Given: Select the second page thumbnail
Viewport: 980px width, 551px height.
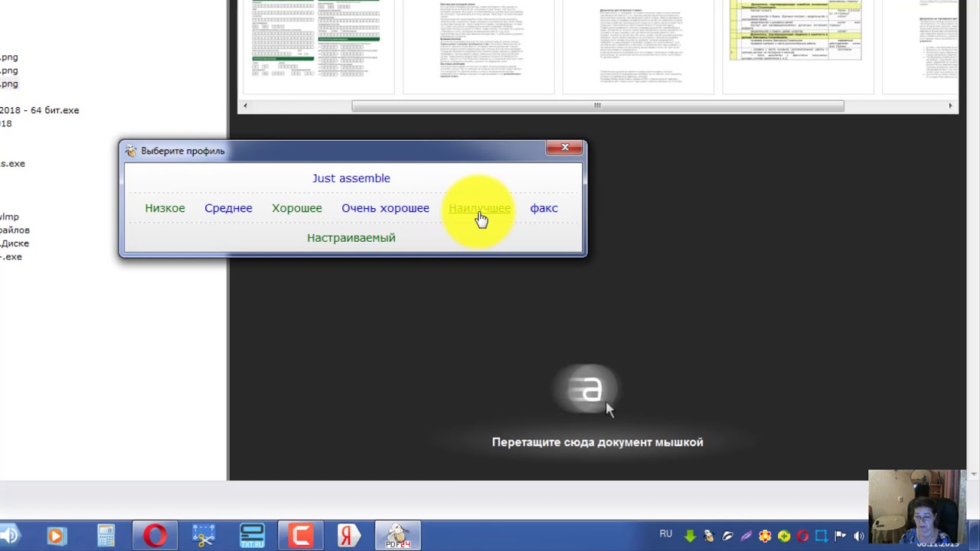Looking at the screenshot, I should coord(479,46).
